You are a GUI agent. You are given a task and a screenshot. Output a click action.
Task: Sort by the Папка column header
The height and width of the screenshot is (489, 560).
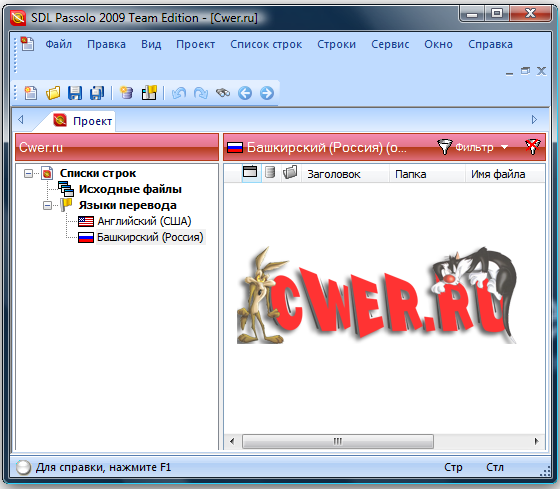pyautogui.click(x=427, y=174)
